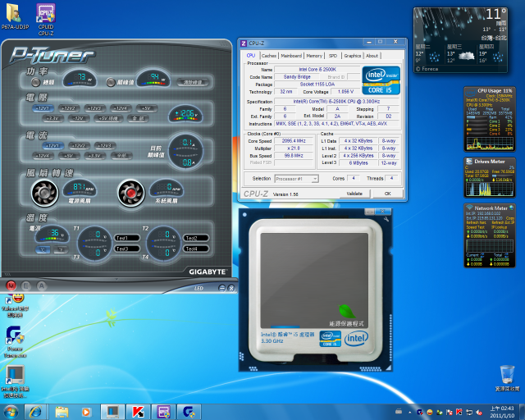The width and height of the screenshot is (525, 420).
Task: Click the system fan icon with red center
Action: (131, 194)
